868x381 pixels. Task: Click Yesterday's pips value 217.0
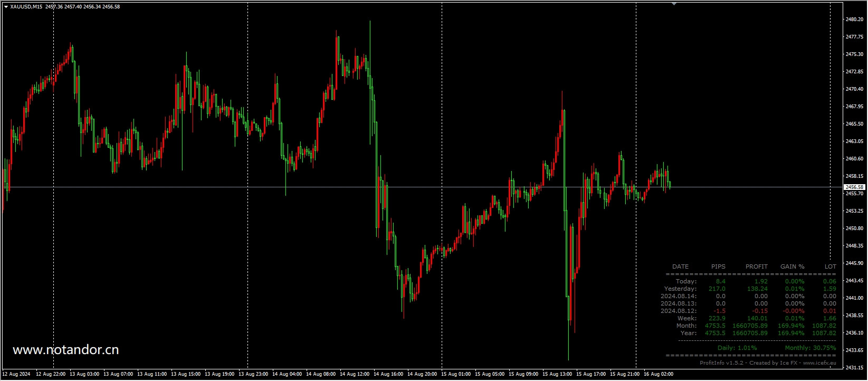coord(717,289)
